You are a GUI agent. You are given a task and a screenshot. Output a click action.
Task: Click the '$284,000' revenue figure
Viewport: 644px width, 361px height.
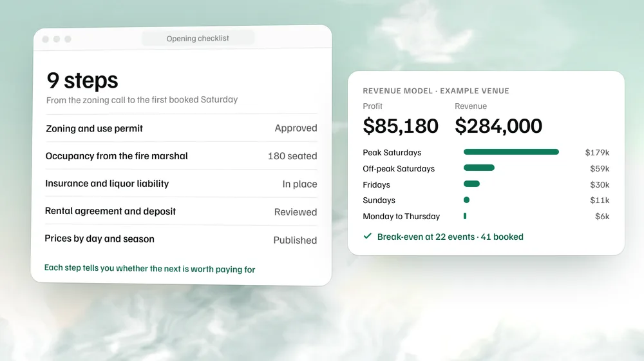498,126
